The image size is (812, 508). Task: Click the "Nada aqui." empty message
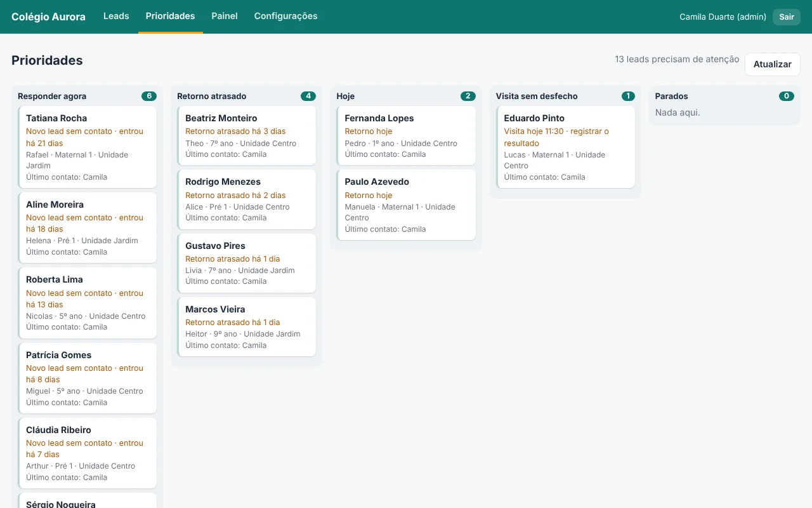[678, 112]
